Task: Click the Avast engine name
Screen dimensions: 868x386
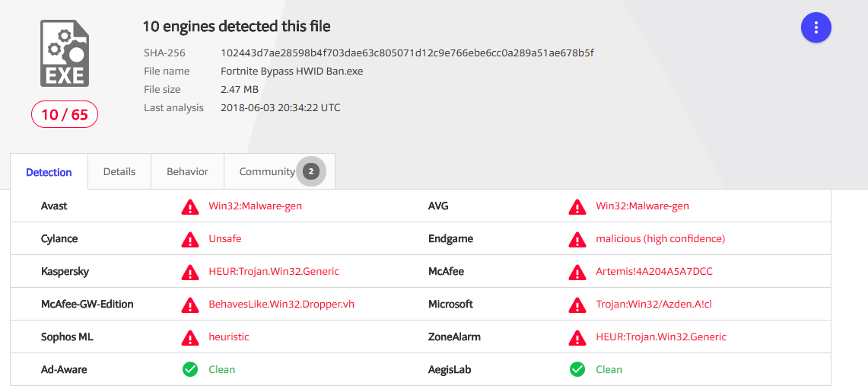Action: point(54,206)
